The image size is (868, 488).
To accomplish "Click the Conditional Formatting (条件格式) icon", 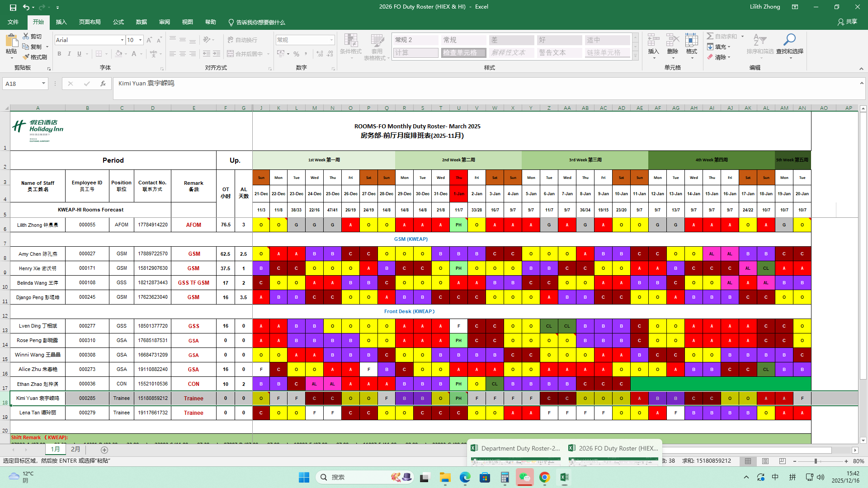I will pos(351,40).
